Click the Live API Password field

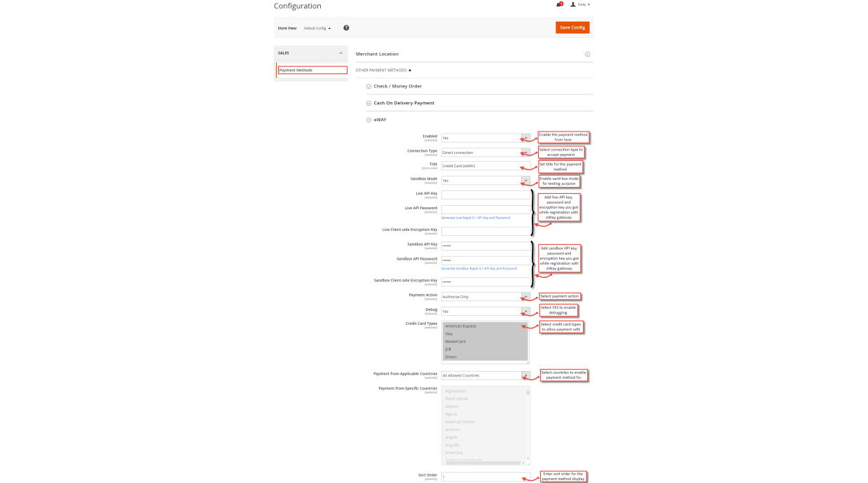coord(485,209)
